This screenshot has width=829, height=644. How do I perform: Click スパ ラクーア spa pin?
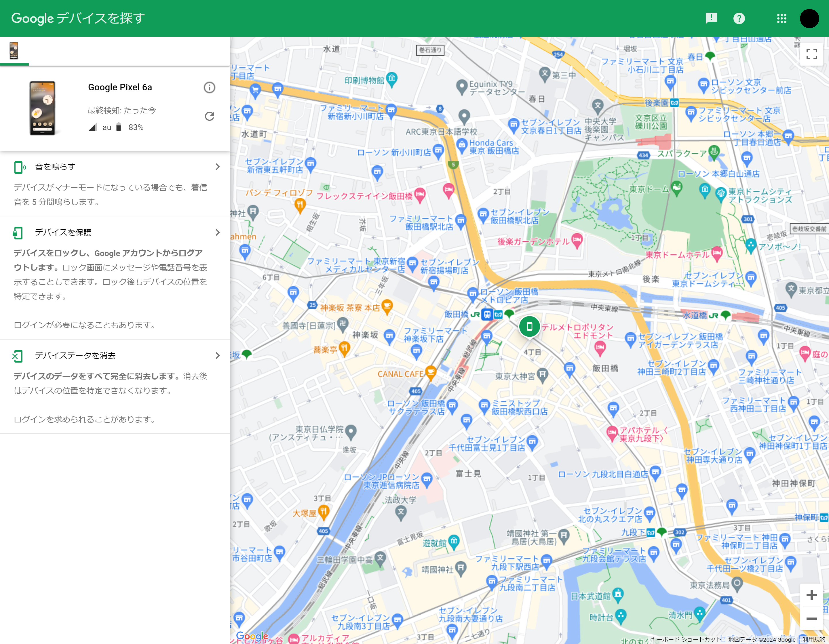(714, 152)
